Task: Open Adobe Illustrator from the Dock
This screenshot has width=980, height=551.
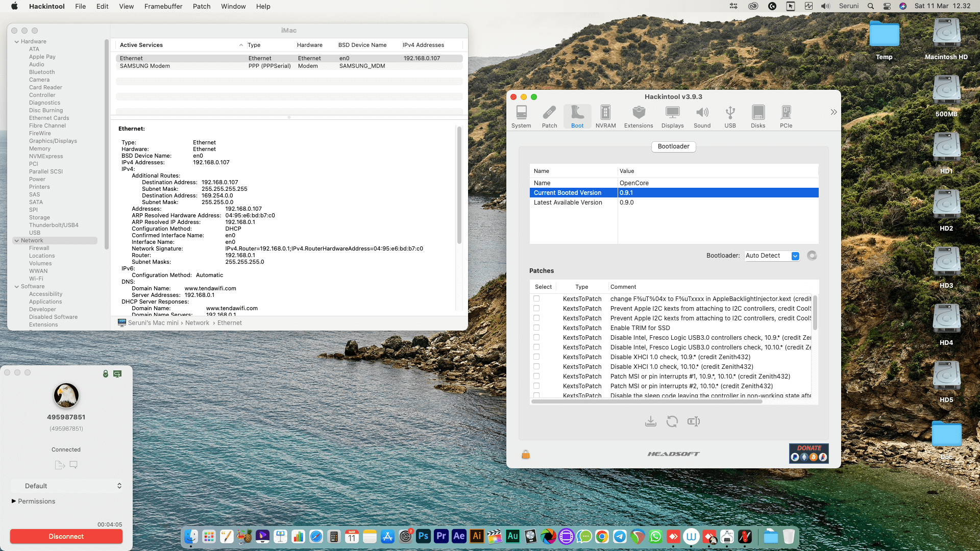Action: pyautogui.click(x=477, y=536)
